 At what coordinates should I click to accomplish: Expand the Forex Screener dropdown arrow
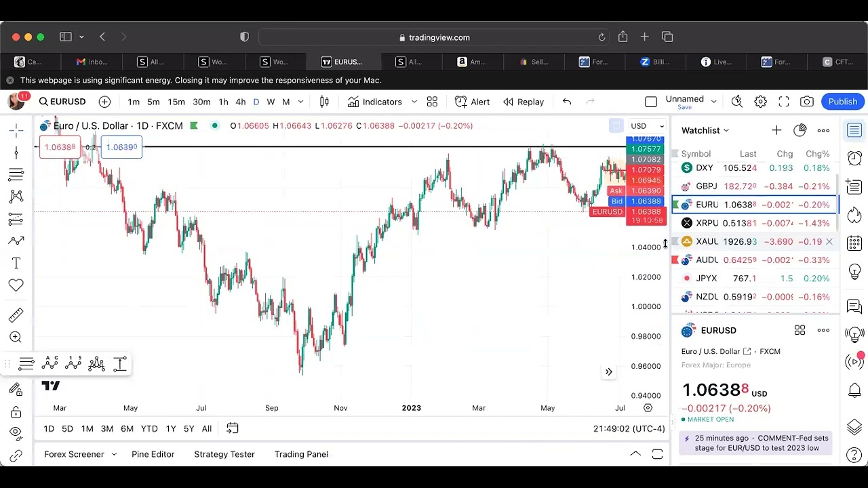point(114,454)
